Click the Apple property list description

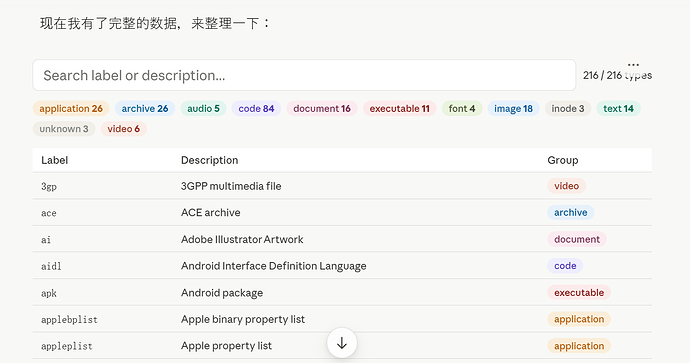click(226, 346)
